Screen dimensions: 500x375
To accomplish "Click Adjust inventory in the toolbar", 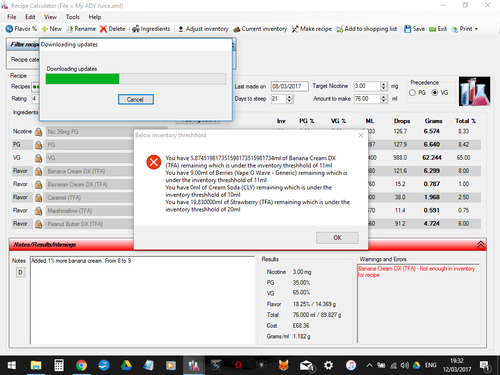I will click(203, 29).
